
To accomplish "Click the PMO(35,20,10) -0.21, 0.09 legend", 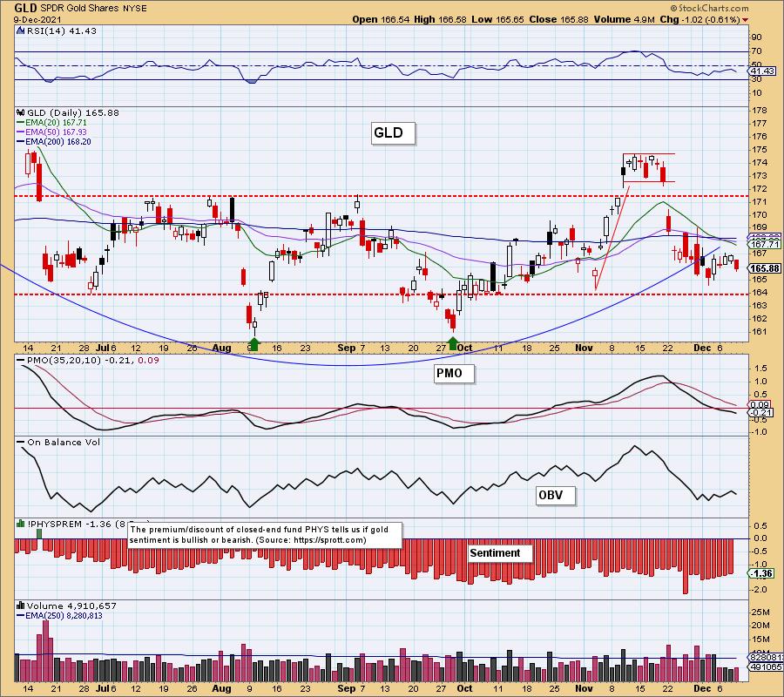I will click(x=88, y=360).
